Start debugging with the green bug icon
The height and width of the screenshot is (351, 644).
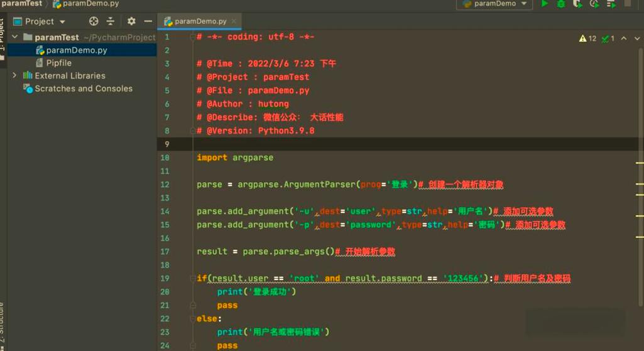pyautogui.click(x=560, y=4)
